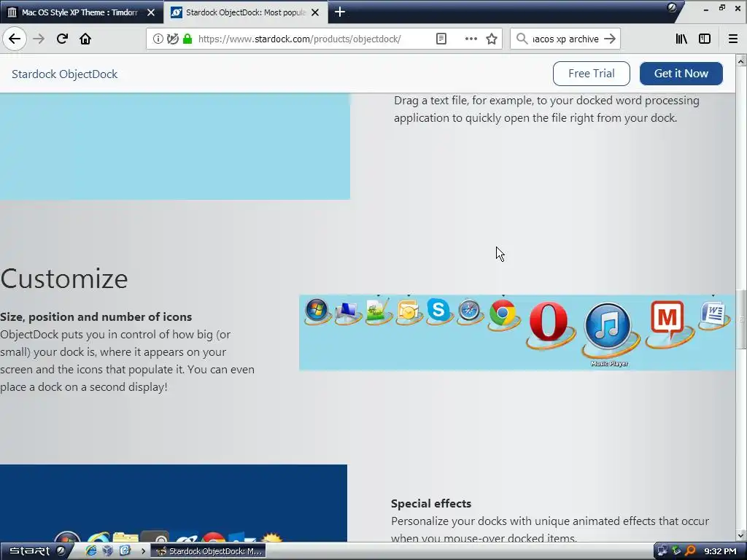Viewport: 747px width, 560px height.
Task: Open a new browser tab
Action: point(340,12)
